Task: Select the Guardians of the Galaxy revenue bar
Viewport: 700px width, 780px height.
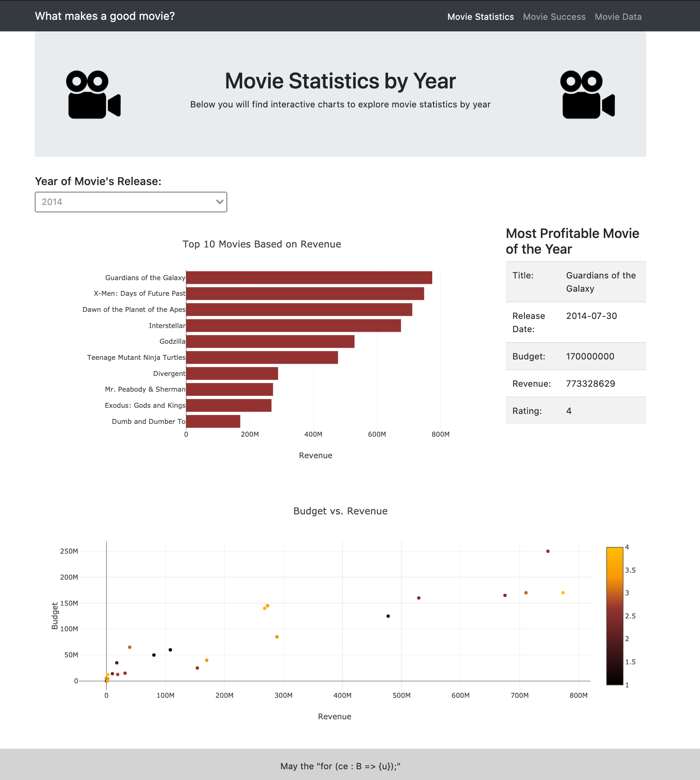Action: click(x=309, y=278)
